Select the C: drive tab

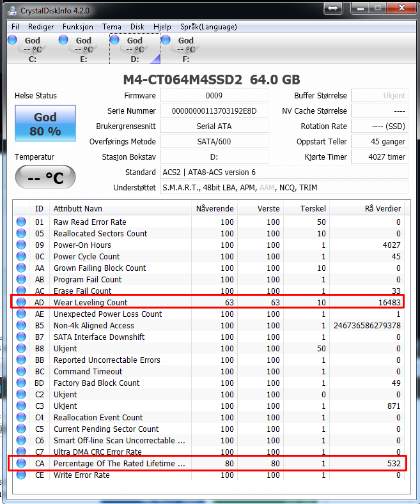point(32,49)
